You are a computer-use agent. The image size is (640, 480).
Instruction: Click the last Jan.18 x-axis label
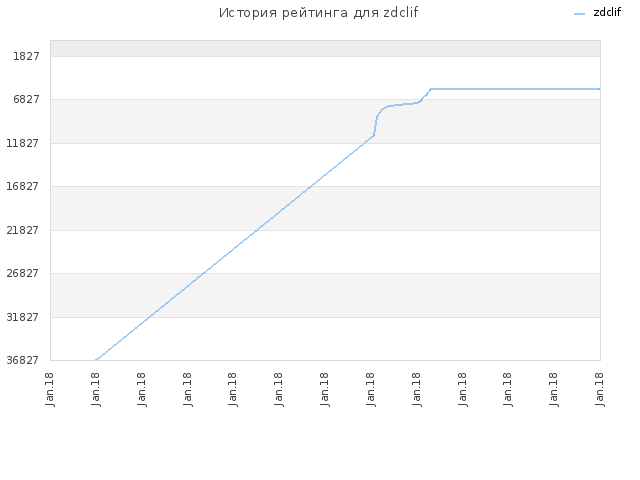pos(599,389)
